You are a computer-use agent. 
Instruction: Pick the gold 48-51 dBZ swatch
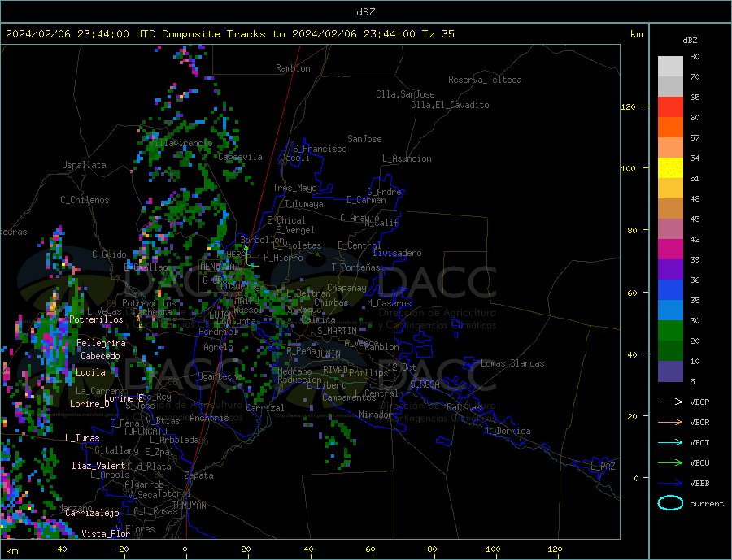click(670, 188)
